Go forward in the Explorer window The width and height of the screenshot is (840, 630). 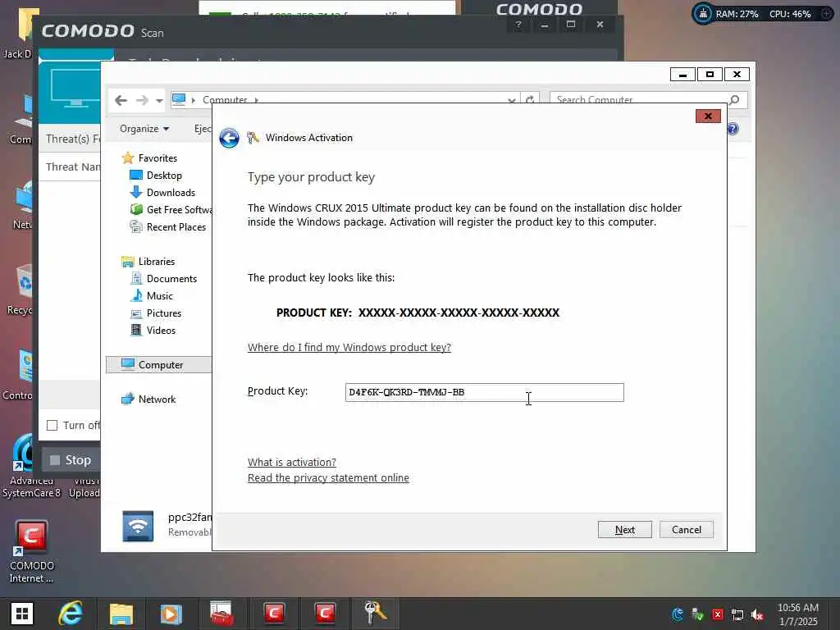pos(142,100)
